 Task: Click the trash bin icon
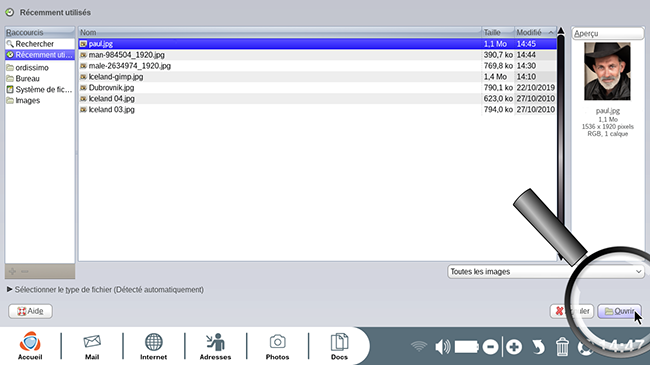point(562,347)
